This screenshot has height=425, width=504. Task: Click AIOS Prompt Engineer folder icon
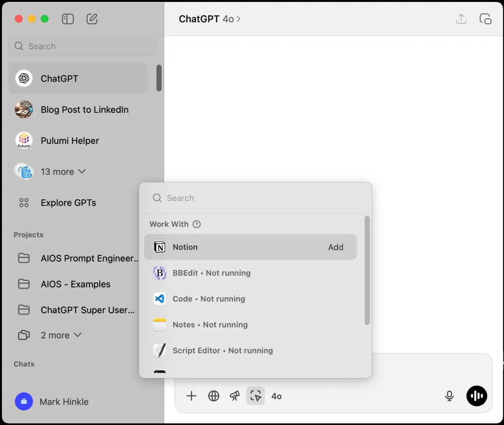pyautogui.click(x=24, y=258)
